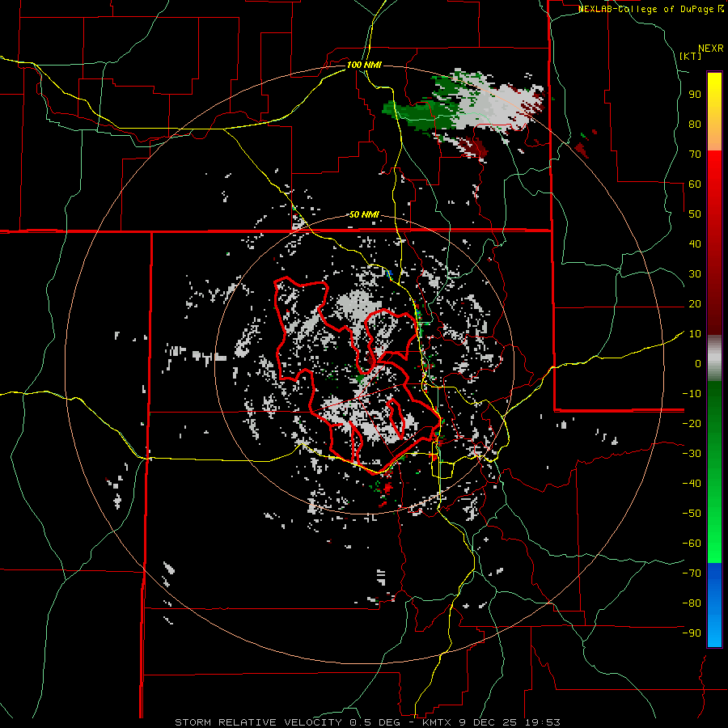Click the -60 value on the velocity scale
The width and height of the screenshot is (728, 728).
point(692,544)
